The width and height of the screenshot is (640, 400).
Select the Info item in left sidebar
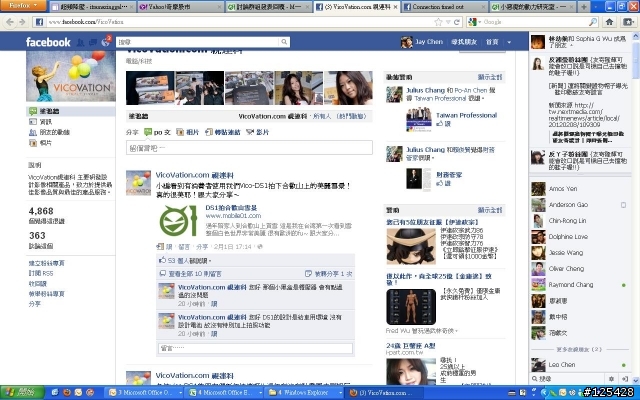(46, 122)
